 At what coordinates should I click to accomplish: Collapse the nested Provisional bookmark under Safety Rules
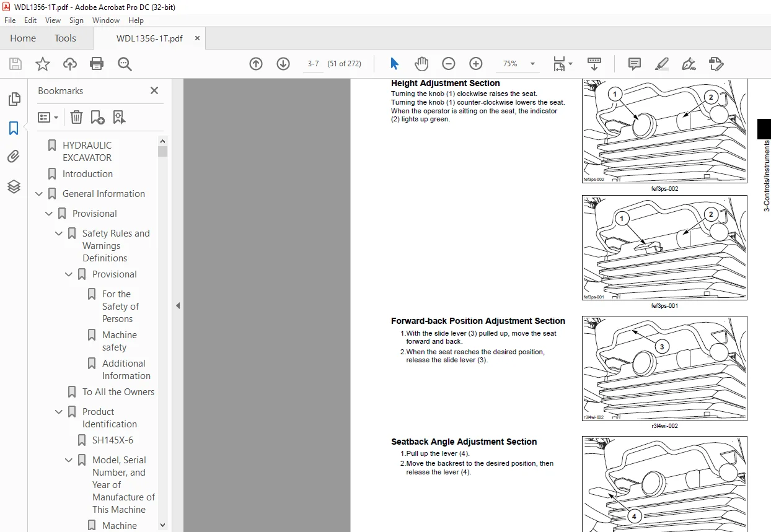coord(69,274)
